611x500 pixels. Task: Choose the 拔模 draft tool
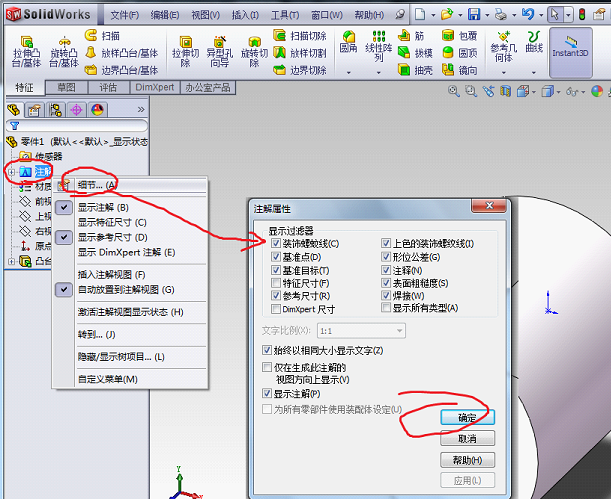tap(415, 53)
